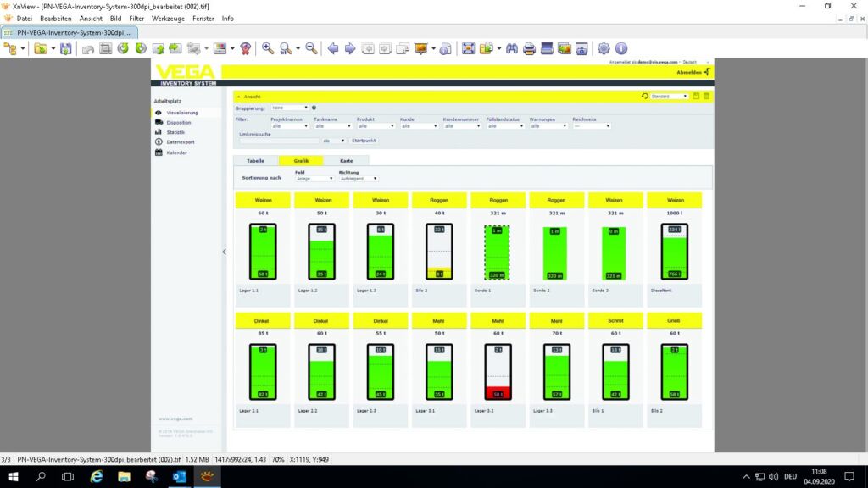Click the Abmelden logout link
This screenshot has height=488, width=868.
click(x=689, y=73)
